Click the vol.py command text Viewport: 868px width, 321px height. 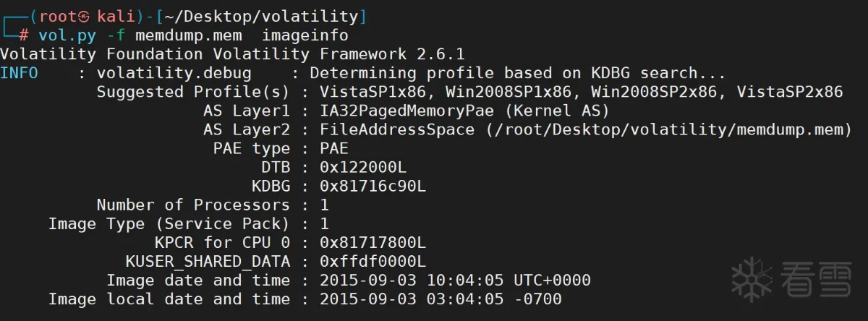[67, 35]
